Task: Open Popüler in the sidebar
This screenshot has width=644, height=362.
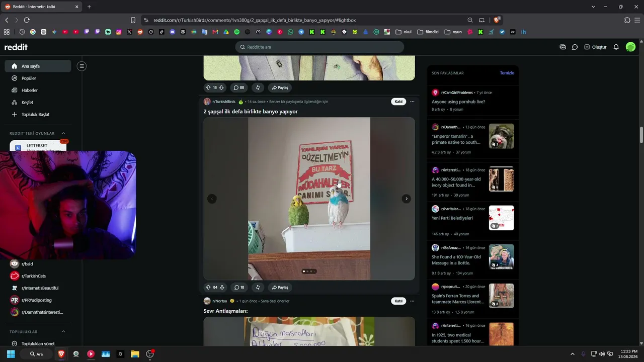Action: click(x=38, y=78)
